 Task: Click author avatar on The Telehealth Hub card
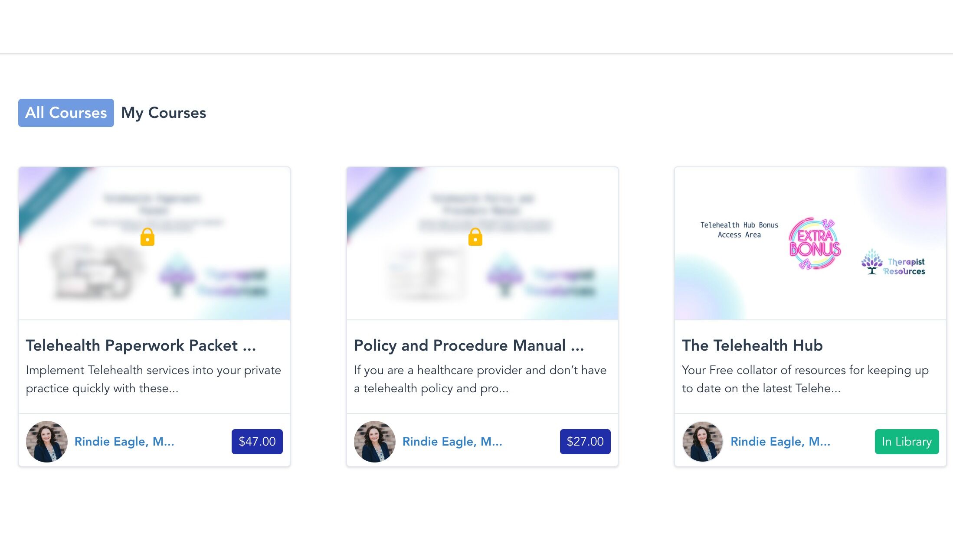[703, 441]
